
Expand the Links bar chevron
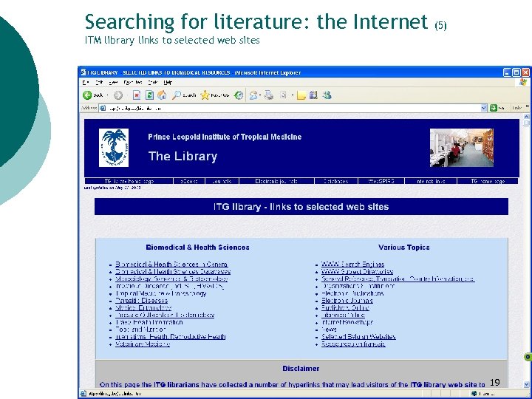click(x=527, y=107)
